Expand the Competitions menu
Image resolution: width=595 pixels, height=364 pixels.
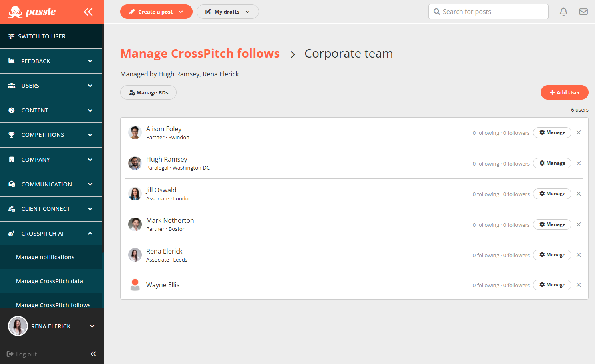click(51, 135)
